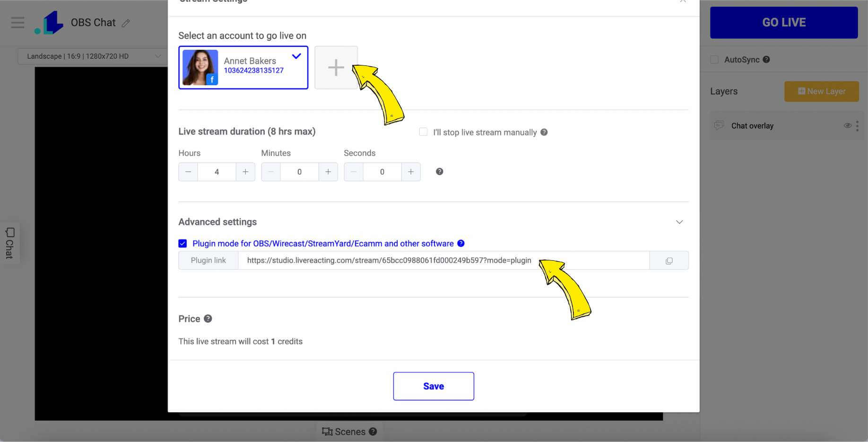
Task: Enable I'll stop live stream manually
Action: click(423, 132)
